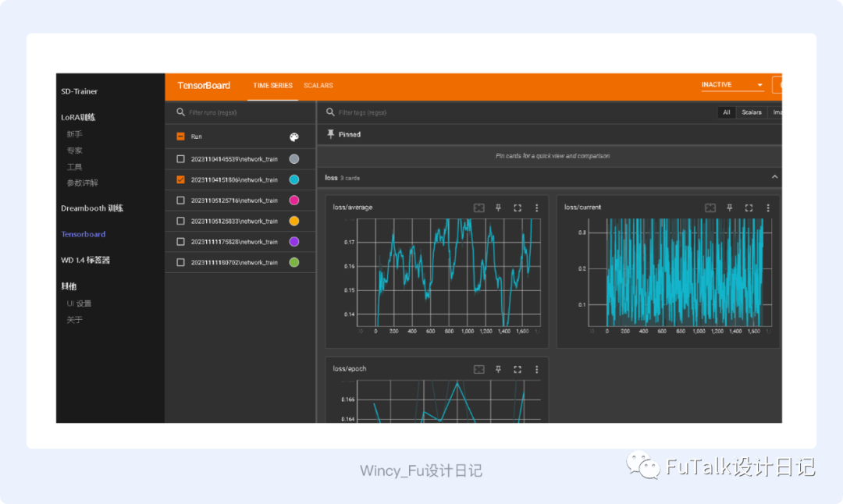The height and width of the screenshot is (504, 843).
Task: Select the Scalars filter button
Action: click(751, 112)
